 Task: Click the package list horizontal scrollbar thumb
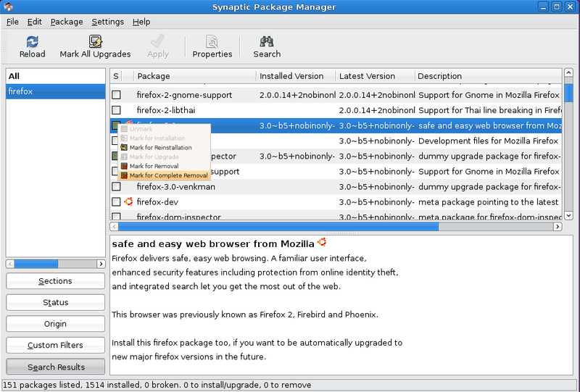pos(278,226)
